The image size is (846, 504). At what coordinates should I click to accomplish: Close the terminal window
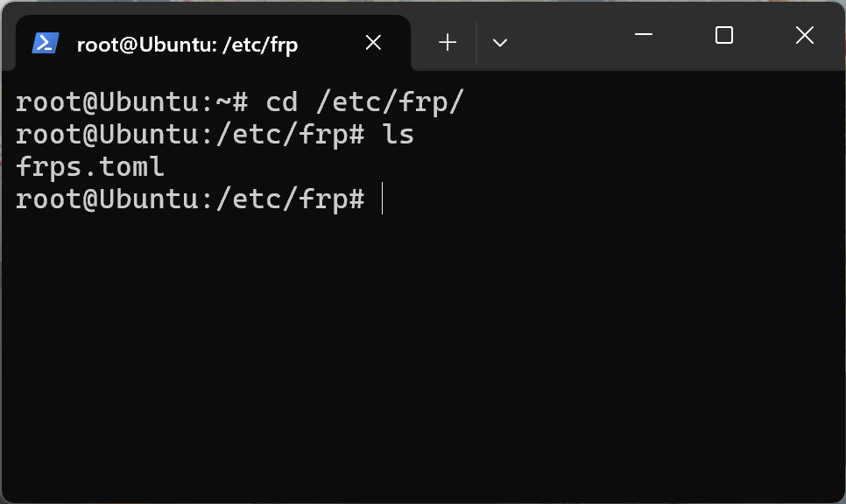[805, 36]
